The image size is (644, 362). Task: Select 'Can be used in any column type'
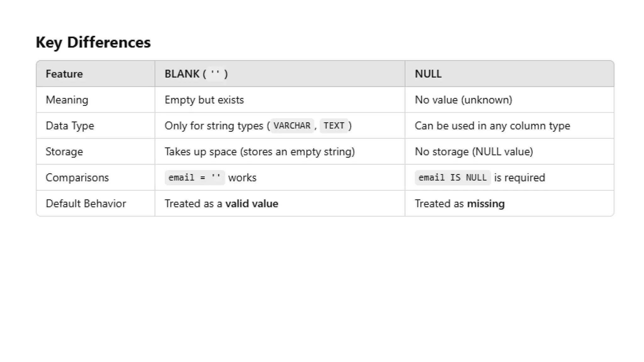(x=492, y=126)
